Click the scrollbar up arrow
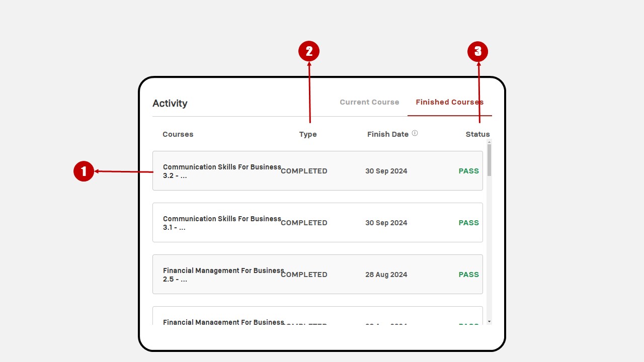The height and width of the screenshot is (362, 644). click(489, 142)
